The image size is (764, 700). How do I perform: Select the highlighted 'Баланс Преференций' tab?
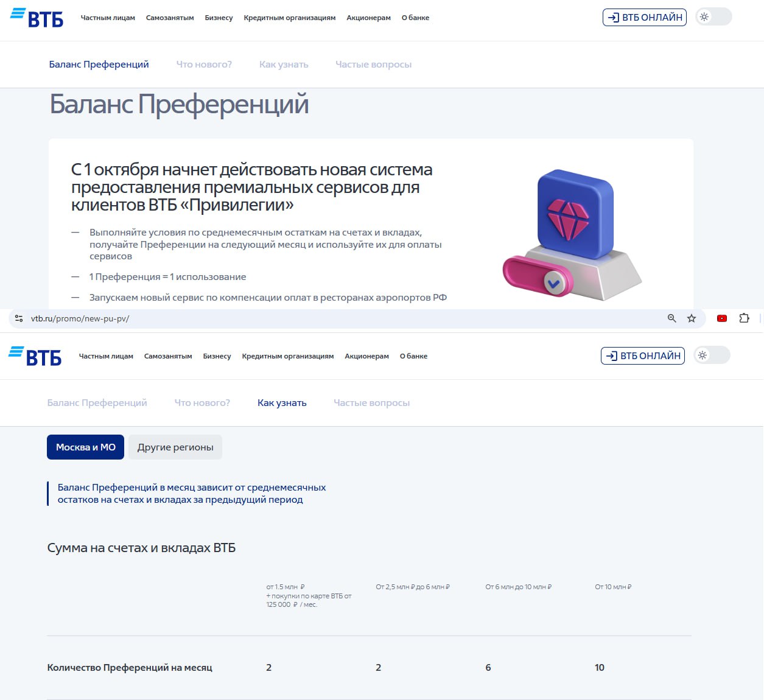[x=99, y=65]
